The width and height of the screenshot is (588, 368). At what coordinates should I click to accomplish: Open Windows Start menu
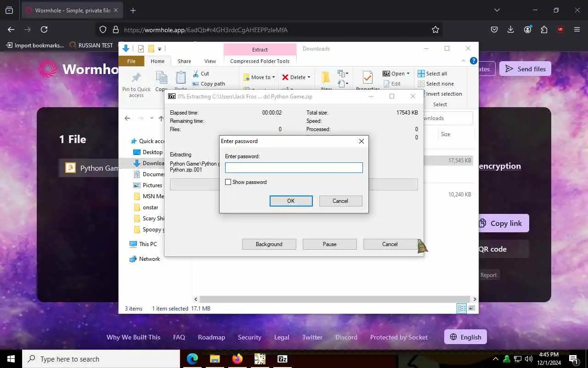point(11,359)
